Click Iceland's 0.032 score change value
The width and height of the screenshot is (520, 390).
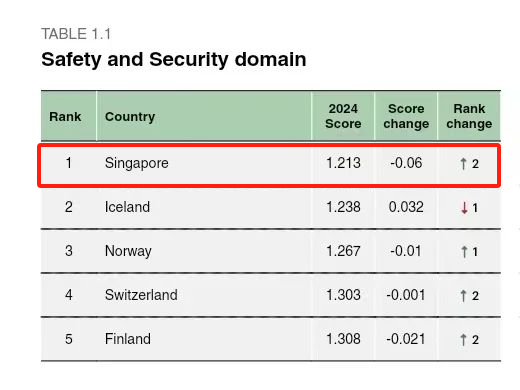click(x=406, y=207)
